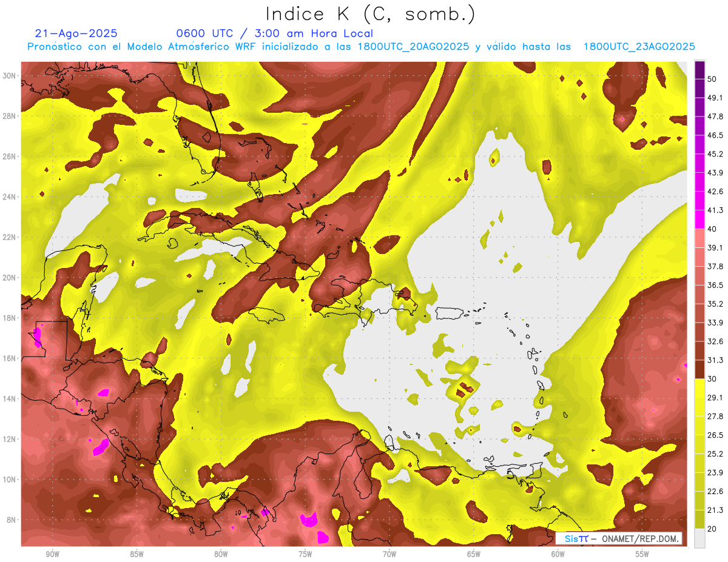Click the 20 value on the color scale
The width and height of the screenshot is (728, 562).
click(712, 529)
